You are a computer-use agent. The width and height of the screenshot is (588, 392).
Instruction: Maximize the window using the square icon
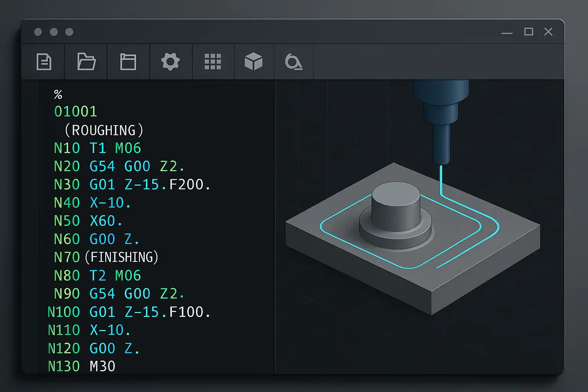pos(529,32)
